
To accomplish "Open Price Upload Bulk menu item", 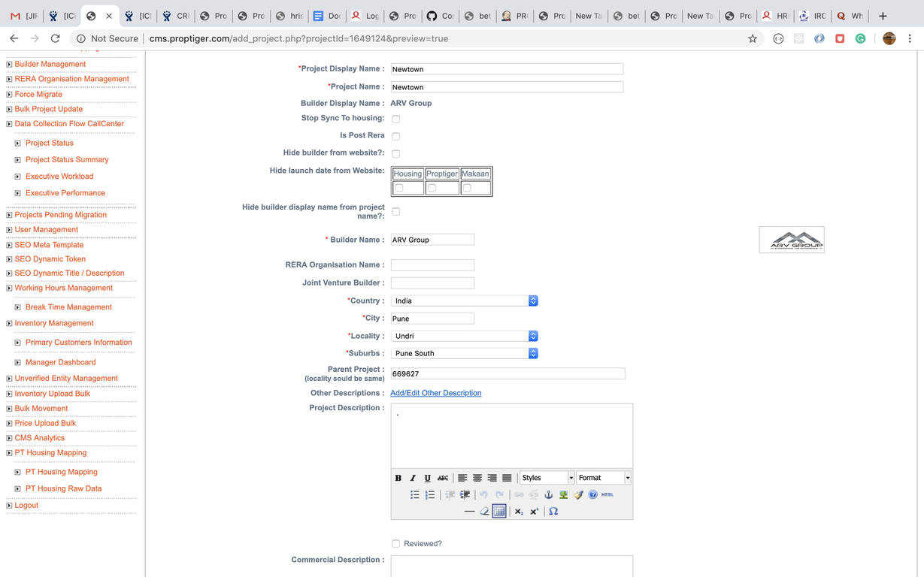I will 46,423.
